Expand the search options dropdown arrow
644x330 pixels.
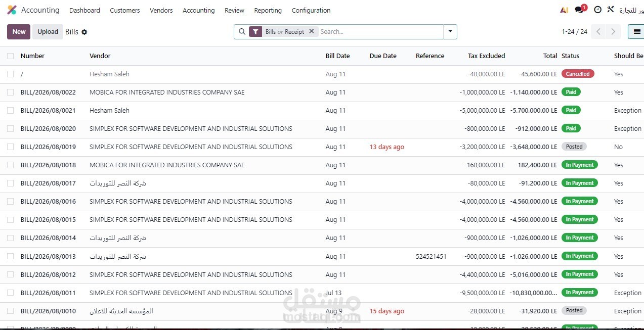pyautogui.click(x=450, y=32)
